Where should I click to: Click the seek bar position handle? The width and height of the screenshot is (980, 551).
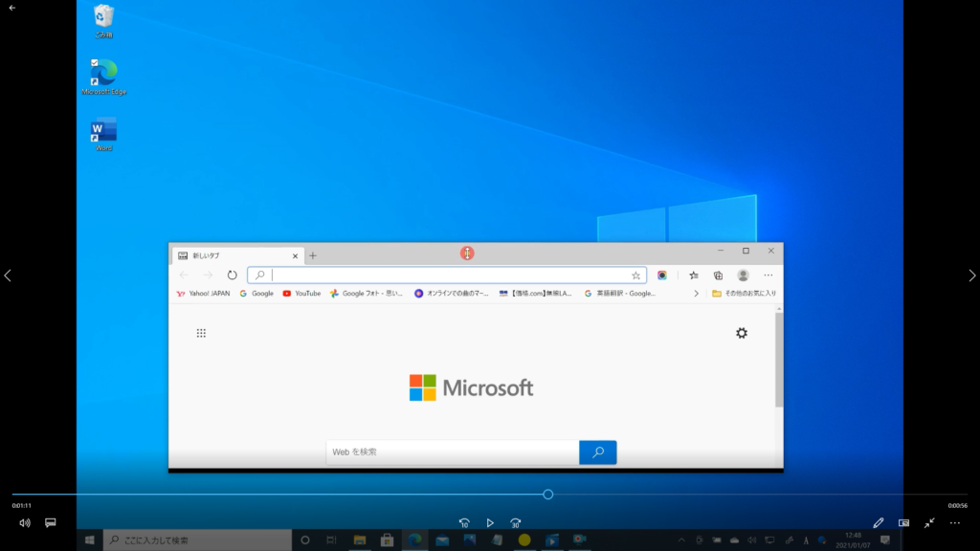click(x=548, y=495)
